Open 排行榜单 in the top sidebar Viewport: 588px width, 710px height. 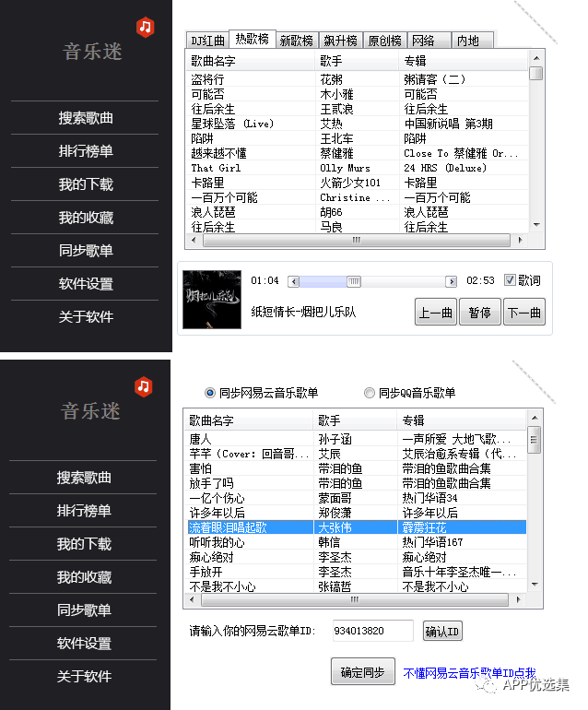coord(86,151)
